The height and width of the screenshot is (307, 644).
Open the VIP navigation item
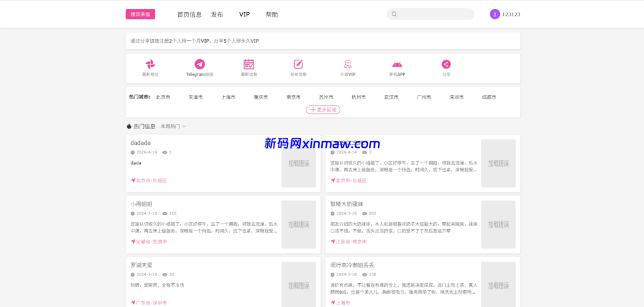coord(245,14)
